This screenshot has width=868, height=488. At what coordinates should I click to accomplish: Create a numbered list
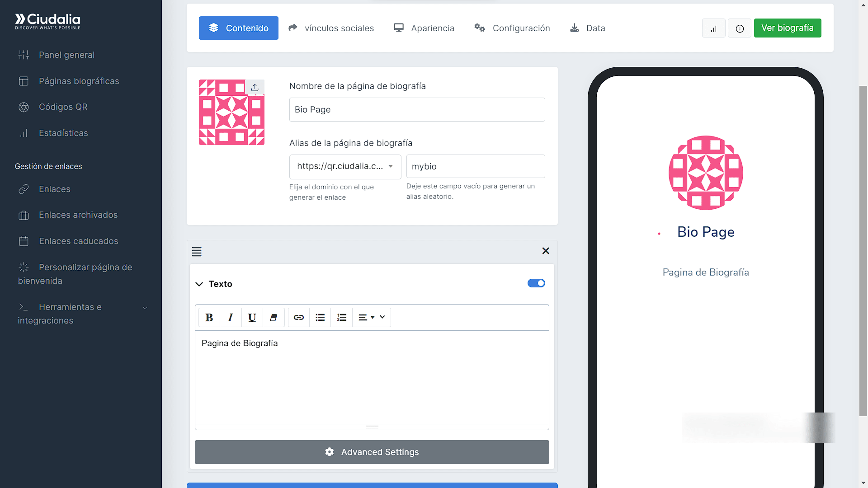(x=342, y=317)
